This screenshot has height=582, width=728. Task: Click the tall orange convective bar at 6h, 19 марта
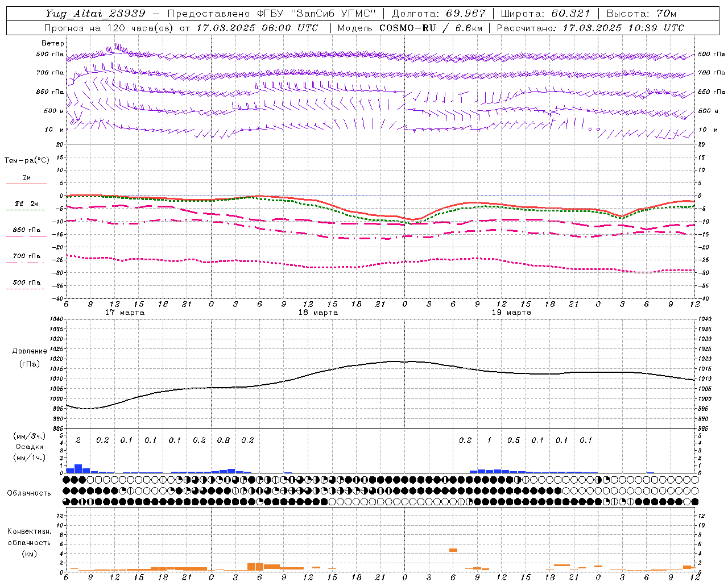click(453, 550)
